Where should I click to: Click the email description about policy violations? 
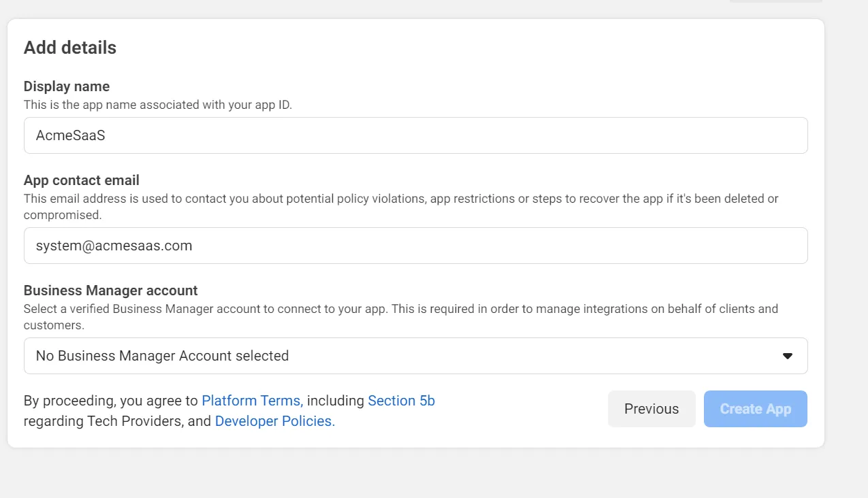point(401,207)
